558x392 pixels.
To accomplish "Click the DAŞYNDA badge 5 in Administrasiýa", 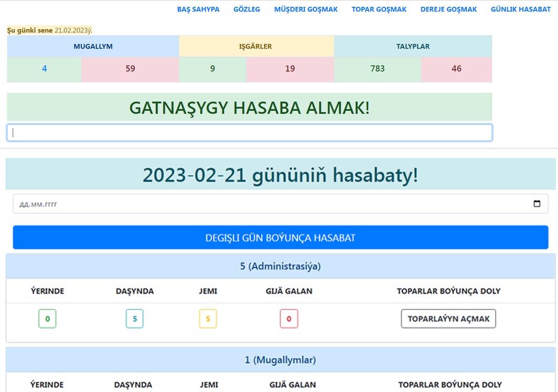I will [x=134, y=319].
